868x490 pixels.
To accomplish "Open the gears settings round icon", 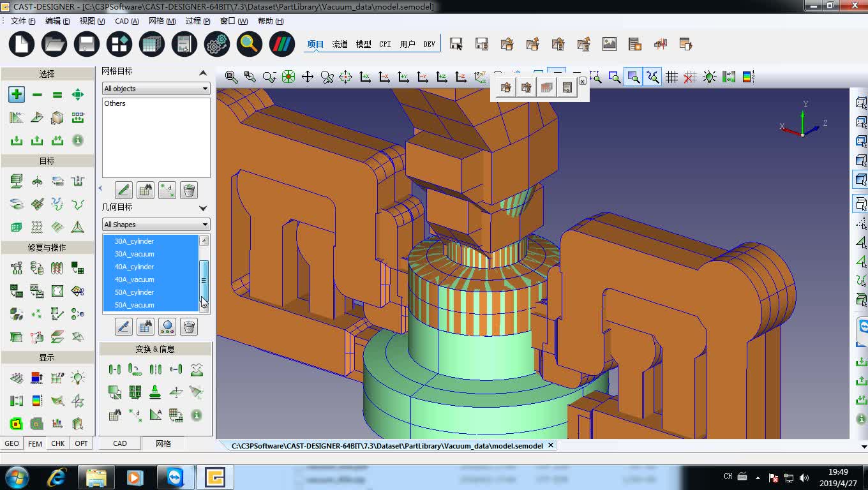I will tap(217, 44).
